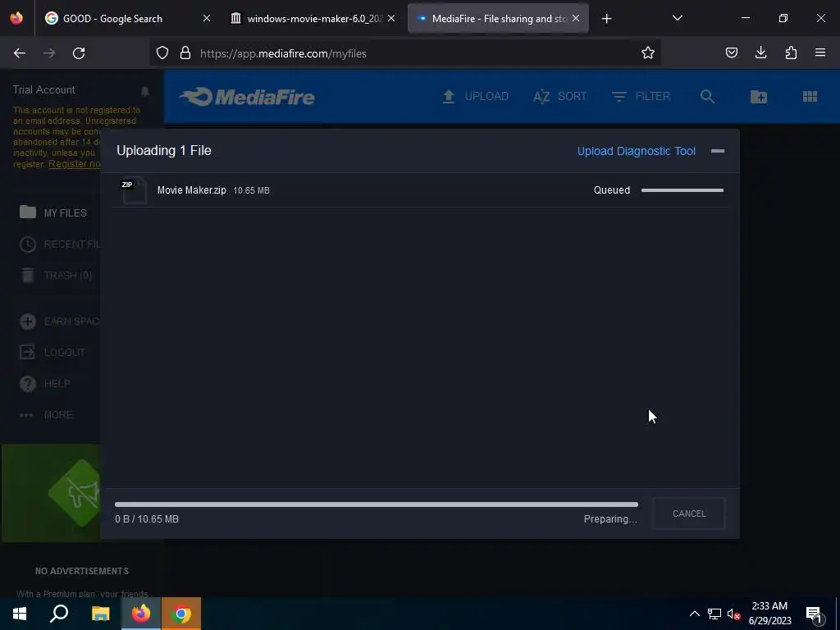Open the Firefox hamburger menu
The height and width of the screenshot is (630, 840).
820,52
